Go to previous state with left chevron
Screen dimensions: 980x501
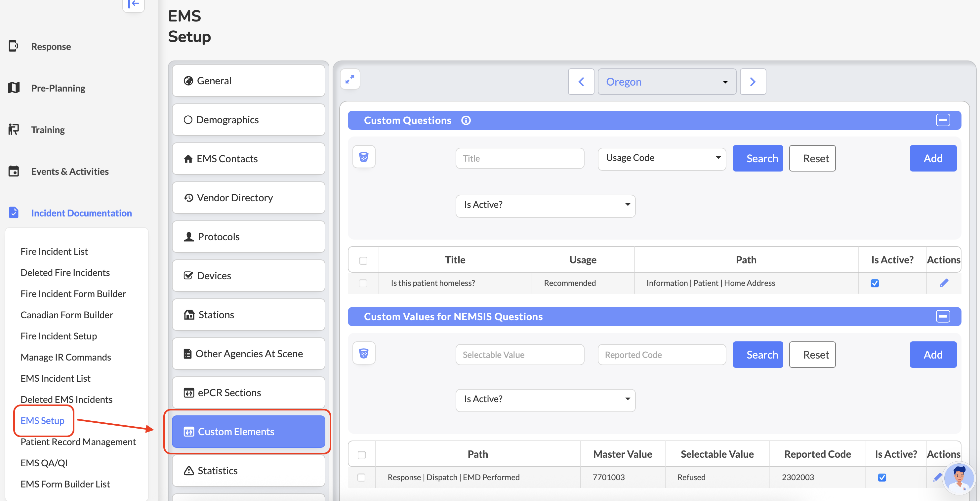[x=581, y=82]
